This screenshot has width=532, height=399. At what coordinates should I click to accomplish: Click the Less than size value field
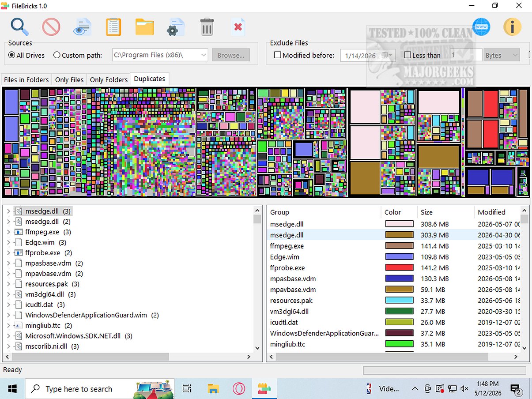pyautogui.click(x=466, y=55)
